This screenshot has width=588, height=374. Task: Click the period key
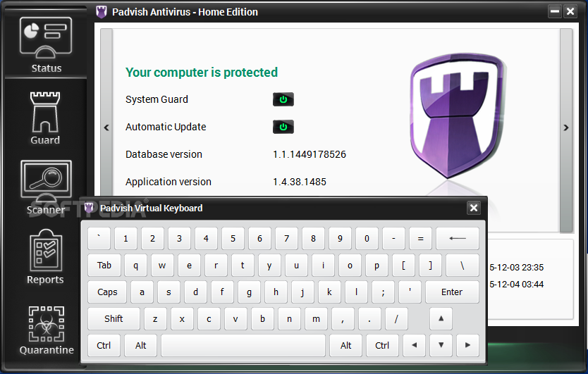click(x=369, y=319)
